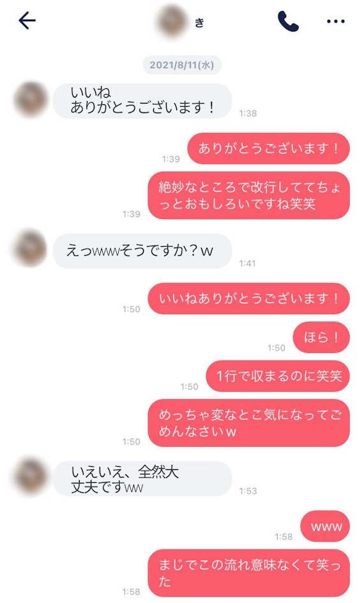Start a voice call via phone icon
Viewport: 364px width, 603px height.
click(x=288, y=21)
